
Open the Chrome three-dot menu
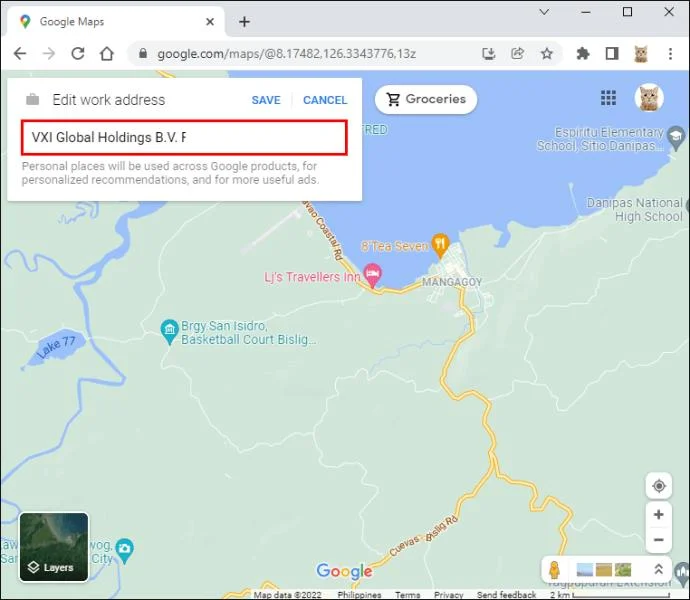click(670, 54)
